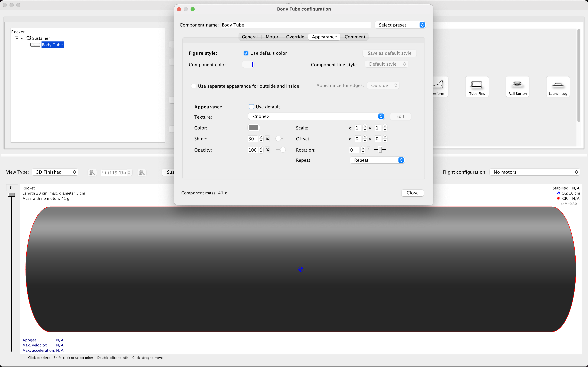
Task: Uncheck Use default color
Action: (246, 53)
